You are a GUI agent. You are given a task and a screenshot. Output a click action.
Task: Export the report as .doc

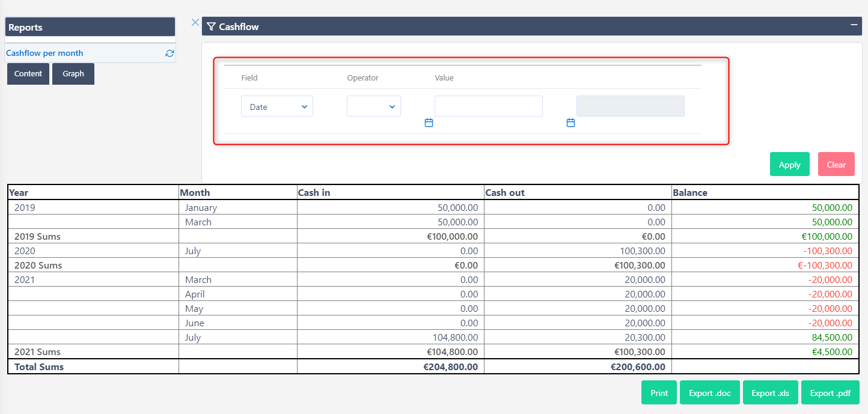click(x=709, y=393)
